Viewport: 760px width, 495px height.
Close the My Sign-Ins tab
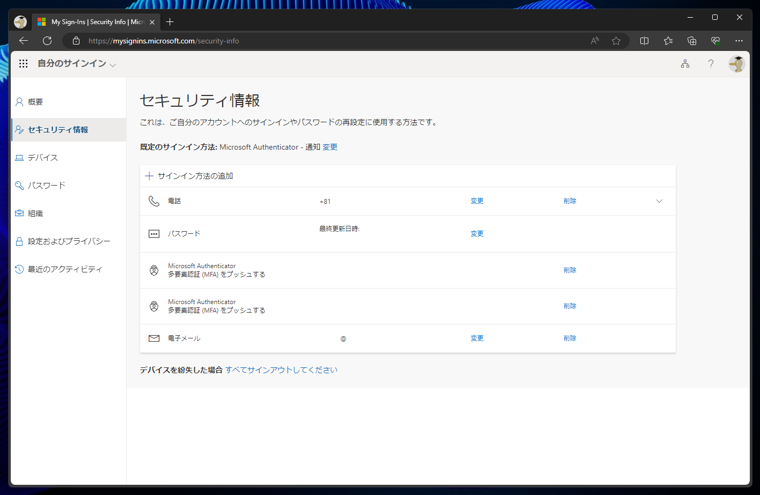[152, 22]
